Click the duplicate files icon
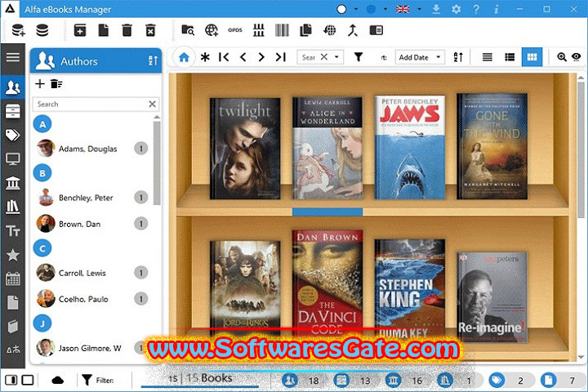Screen dimensions: 588x392 305,30
